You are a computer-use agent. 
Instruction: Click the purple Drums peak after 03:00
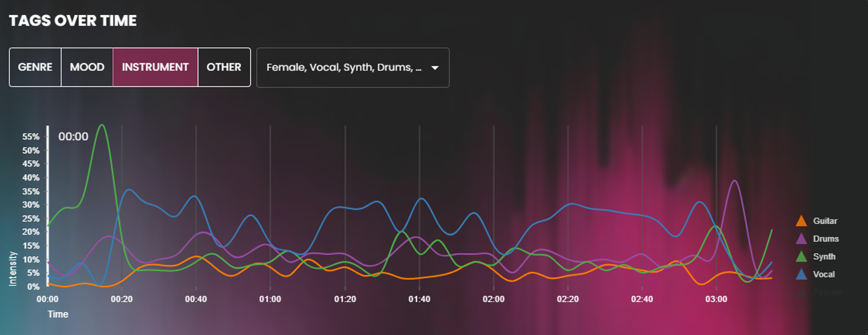click(x=735, y=181)
